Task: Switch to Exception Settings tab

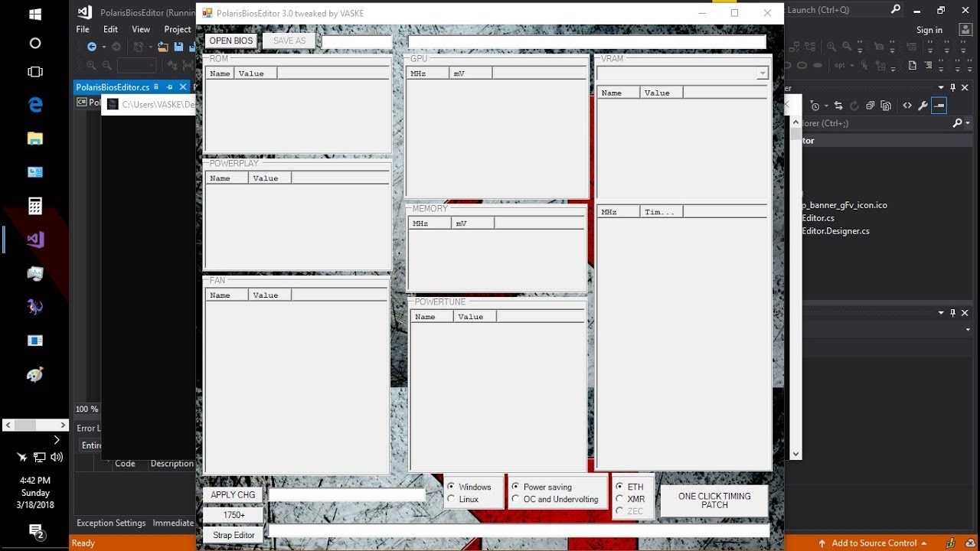Action: coord(111,523)
